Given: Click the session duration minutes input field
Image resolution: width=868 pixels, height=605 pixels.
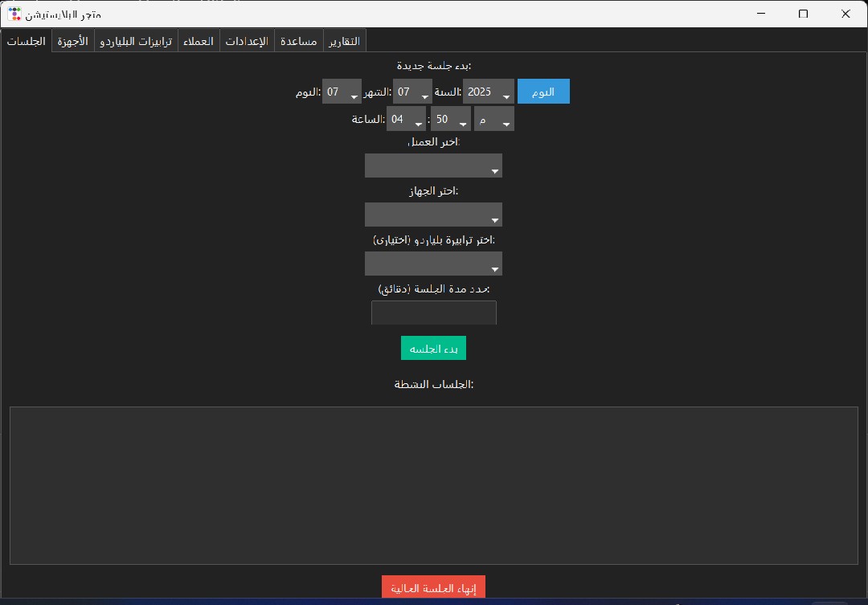Looking at the screenshot, I should click(434, 313).
